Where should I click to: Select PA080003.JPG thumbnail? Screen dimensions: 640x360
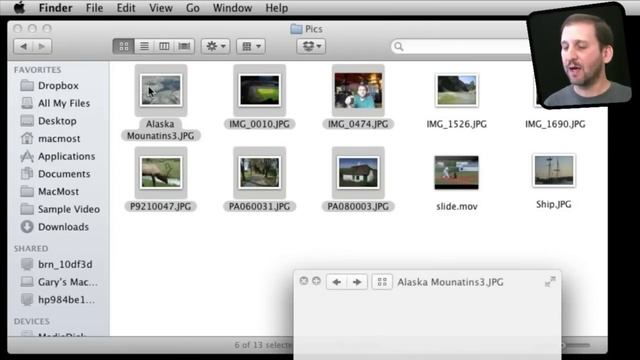[x=358, y=173]
